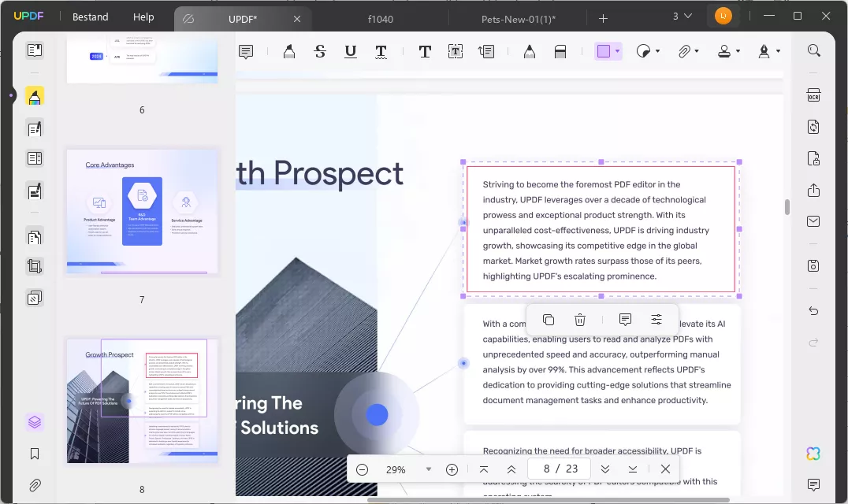The image size is (848, 504).
Task: Run OCR from the right sidebar
Action: coord(813,95)
